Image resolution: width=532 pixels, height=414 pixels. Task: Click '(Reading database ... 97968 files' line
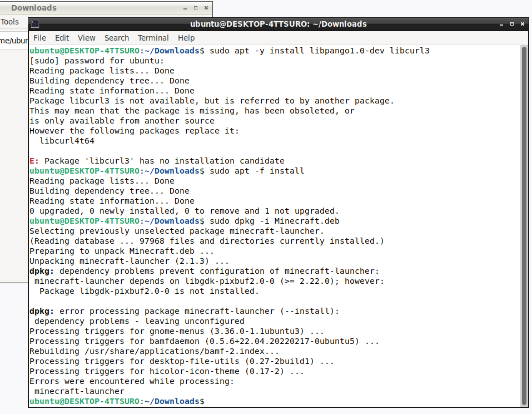click(x=207, y=241)
